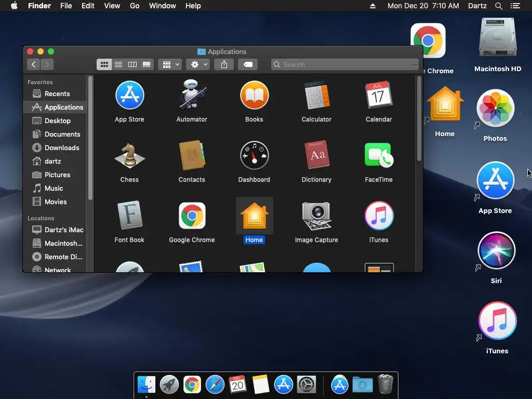This screenshot has width=532, height=399.
Task: Open the Macintosh HD drive on desktop
Action: pos(498,37)
